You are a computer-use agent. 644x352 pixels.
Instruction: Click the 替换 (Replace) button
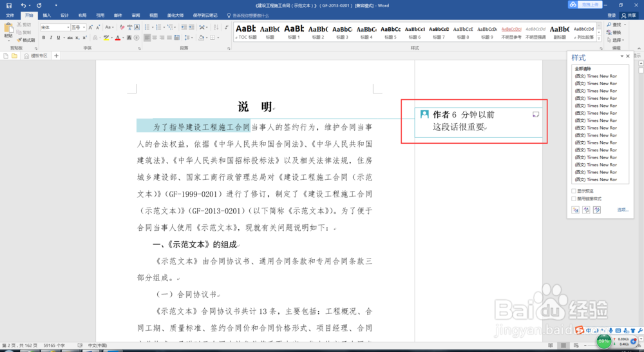614,32
